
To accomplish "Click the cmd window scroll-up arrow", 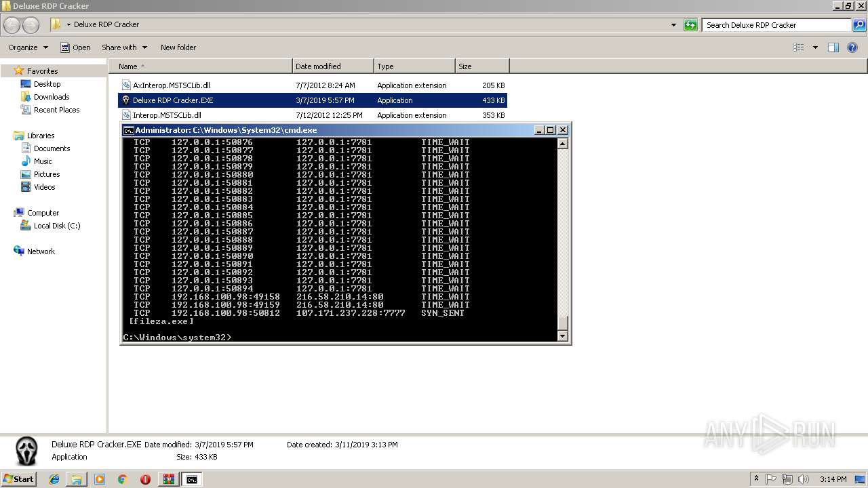I will point(562,144).
